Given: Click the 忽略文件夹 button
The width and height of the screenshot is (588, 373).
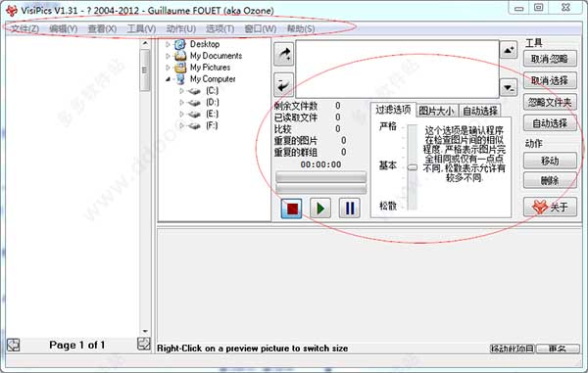Looking at the screenshot, I should coord(550,102).
